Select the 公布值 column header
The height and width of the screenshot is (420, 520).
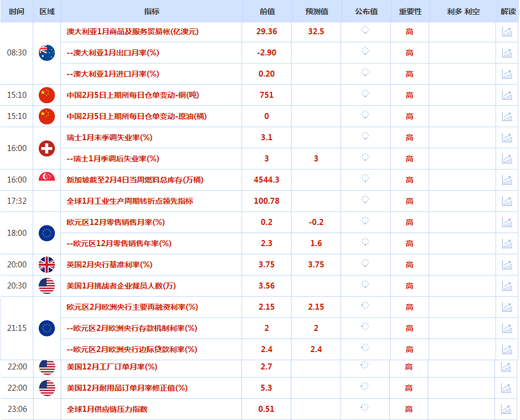point(366,11)
